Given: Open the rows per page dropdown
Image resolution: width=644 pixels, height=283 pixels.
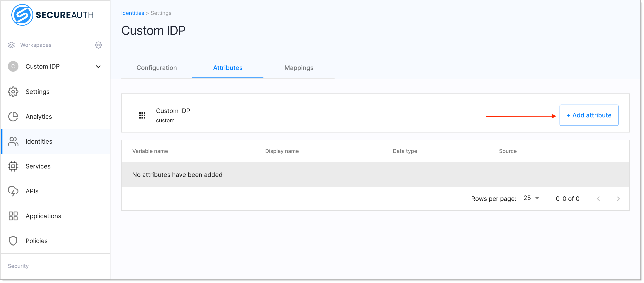Looking at the screenshot, I should point(531,198).
